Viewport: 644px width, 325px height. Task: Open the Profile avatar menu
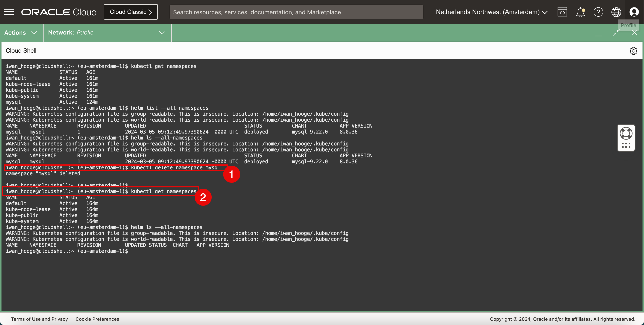(x=634, y=12)
